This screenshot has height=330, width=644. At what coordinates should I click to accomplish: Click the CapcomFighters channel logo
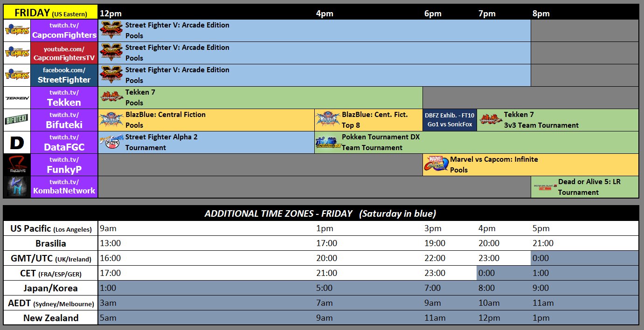(16, 30)
